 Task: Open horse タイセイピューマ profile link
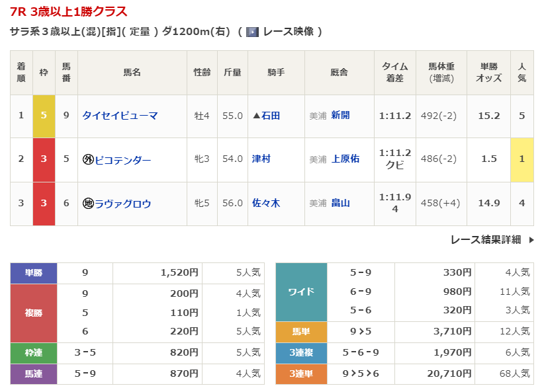pyautogui.click(x=120, y=116)
